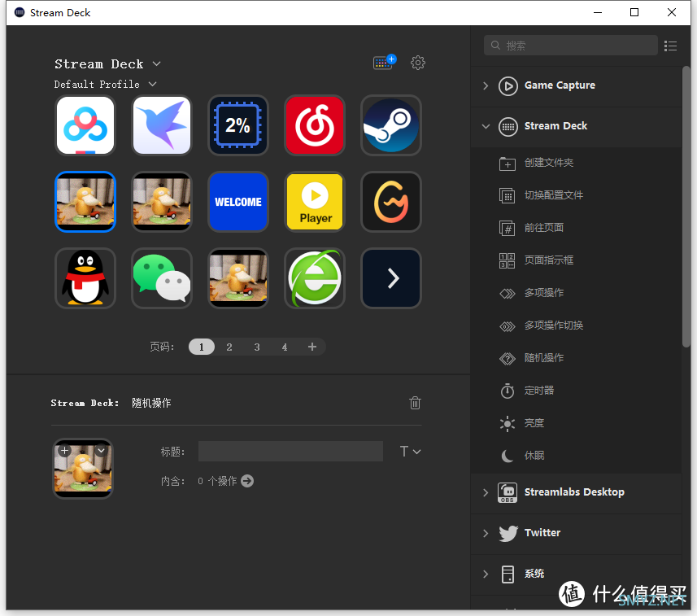Click the key preview image in settings

click(x=83, y=469)
